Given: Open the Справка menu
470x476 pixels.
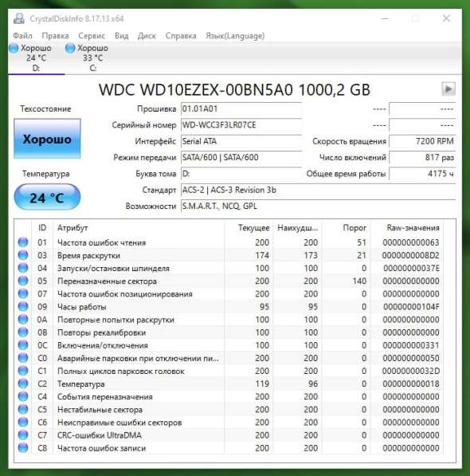Looking at the screenshot, I should 181,36.
